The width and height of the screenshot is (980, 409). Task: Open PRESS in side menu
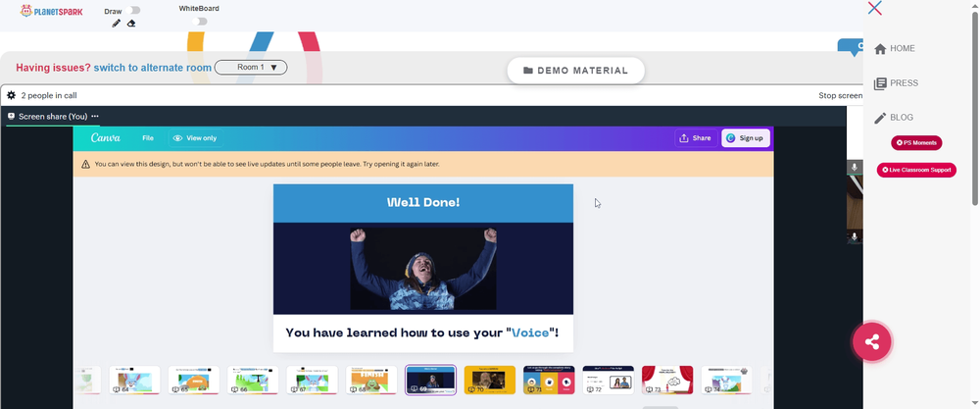click(897, 83)
